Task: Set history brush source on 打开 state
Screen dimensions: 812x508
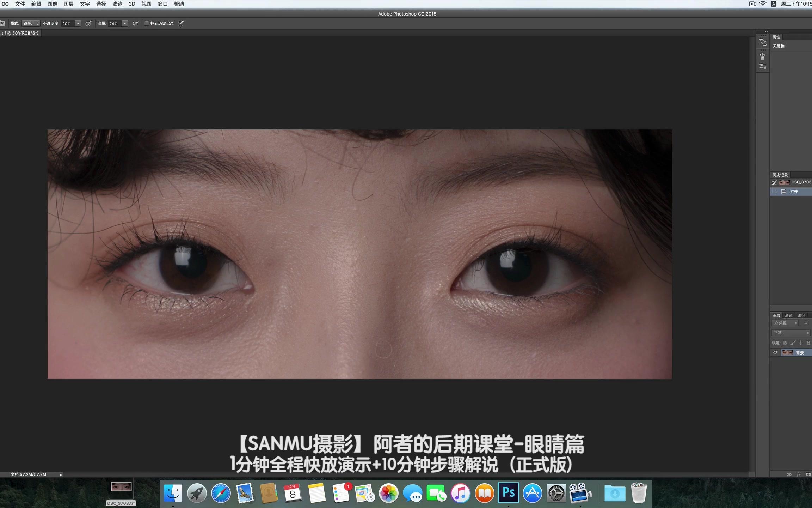Action: 774,192
